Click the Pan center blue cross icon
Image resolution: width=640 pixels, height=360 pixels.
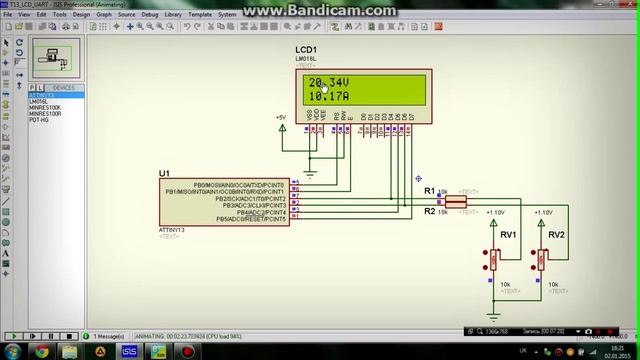130,27
